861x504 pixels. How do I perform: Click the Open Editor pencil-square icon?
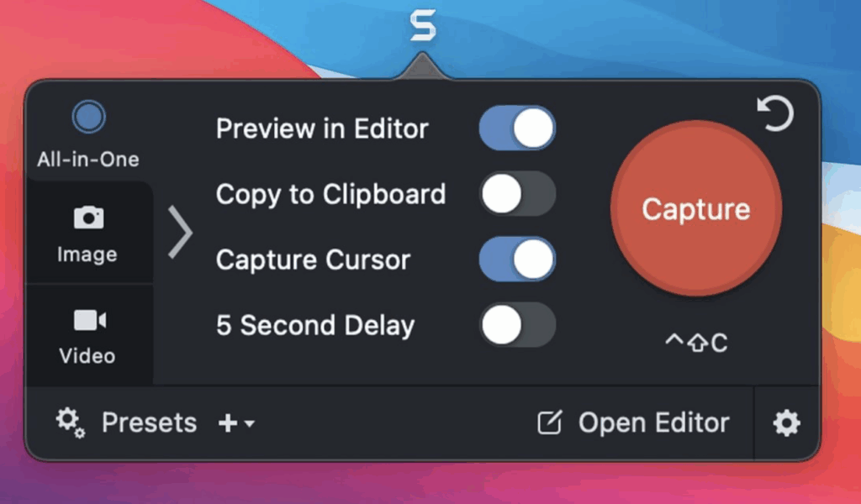pos(550,423)
